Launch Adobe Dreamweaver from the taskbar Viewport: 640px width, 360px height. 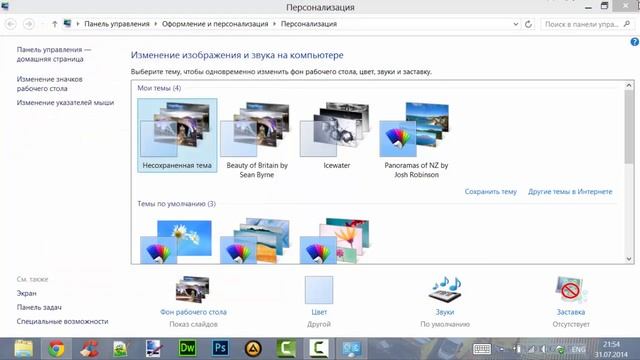click(x=187, y=349)
